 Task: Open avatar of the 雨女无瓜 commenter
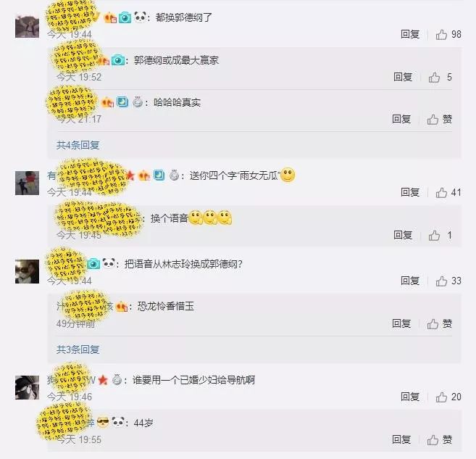[x=27, y=183]
